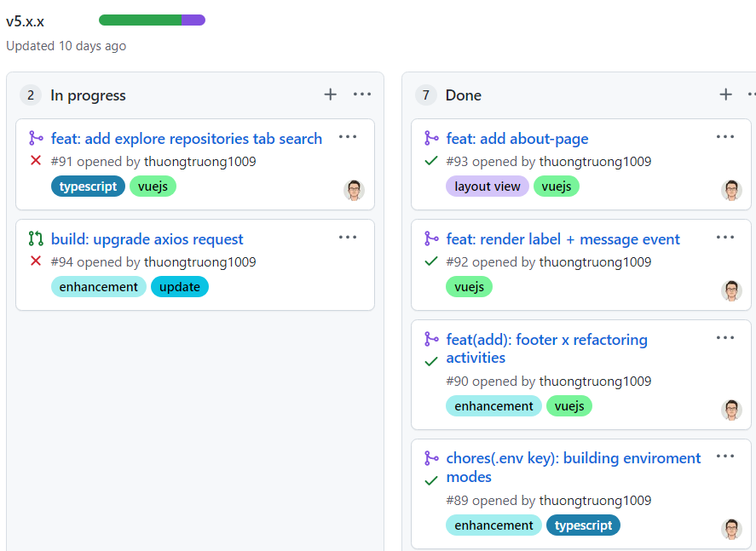
Task: Click failed status X icon for #94
Action: pyautogui.click(x=36, y=261)
